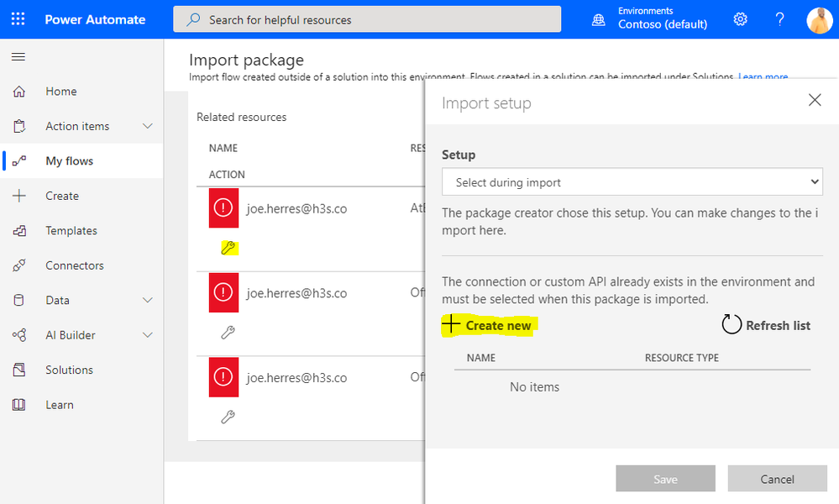839x504 pixels.
Task: Open the app launcher waffle icon
Action: point(18,19)
